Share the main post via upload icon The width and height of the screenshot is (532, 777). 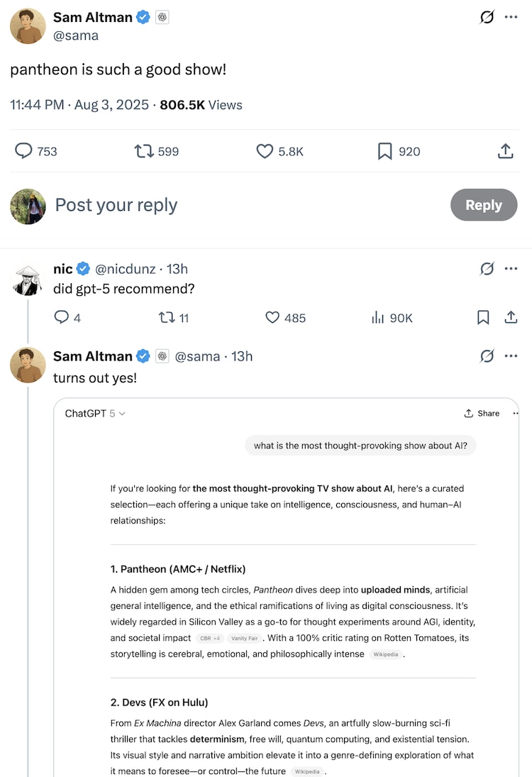coord(505,150)
